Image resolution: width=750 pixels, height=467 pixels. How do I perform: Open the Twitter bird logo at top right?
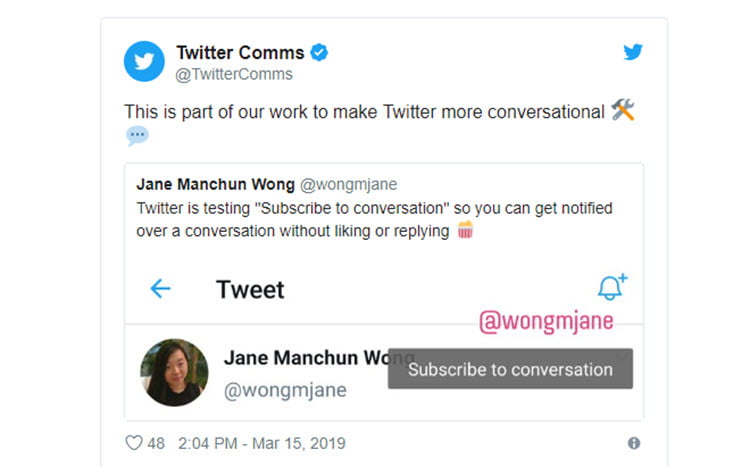(632, 52)
